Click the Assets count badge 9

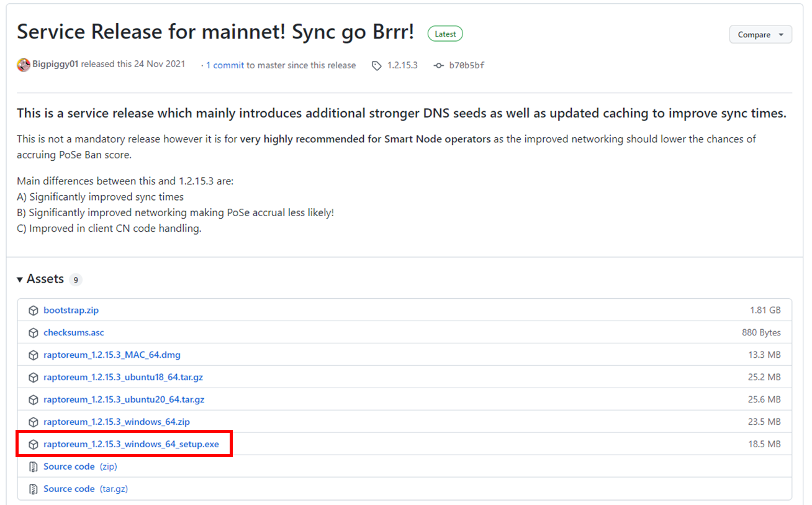[76, 280]
